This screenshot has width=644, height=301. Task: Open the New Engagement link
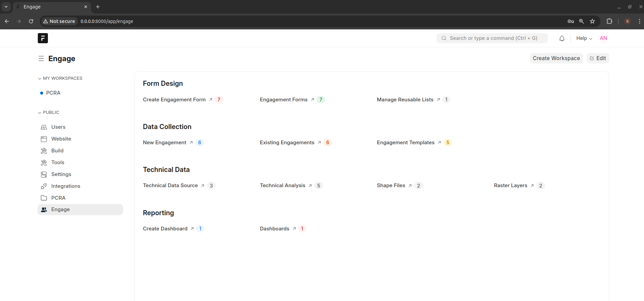(x=165, y=143)
